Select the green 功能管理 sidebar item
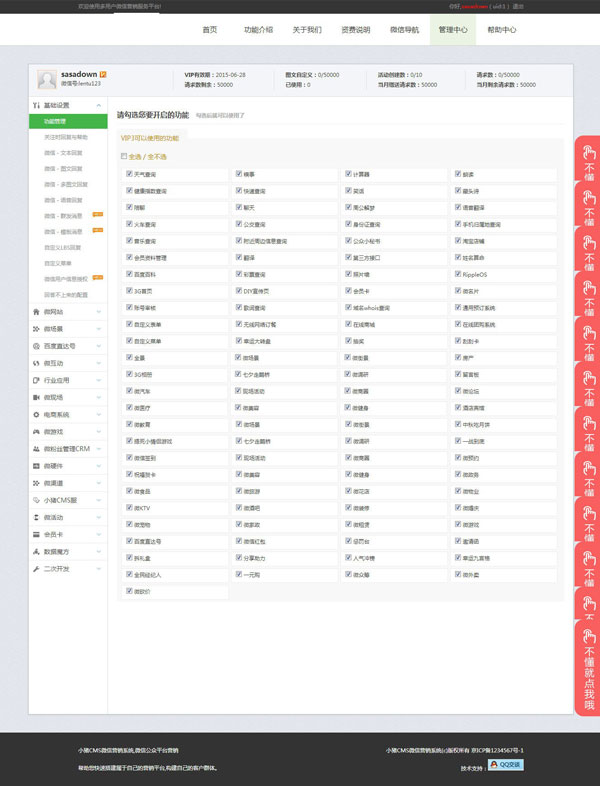600x786 pixels. (x=68, y=121)
